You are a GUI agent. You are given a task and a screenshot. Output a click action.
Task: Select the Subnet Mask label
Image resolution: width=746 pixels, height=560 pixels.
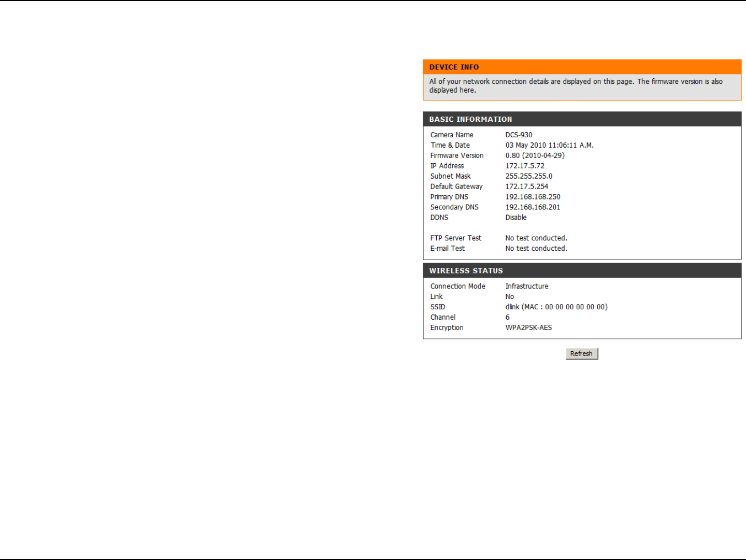tap(451, 176)
